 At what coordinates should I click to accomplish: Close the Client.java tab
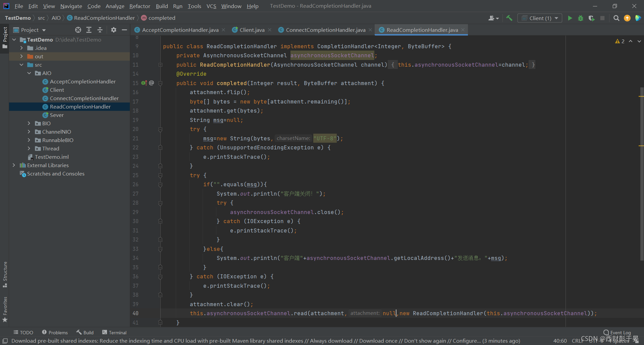(270, 30)
